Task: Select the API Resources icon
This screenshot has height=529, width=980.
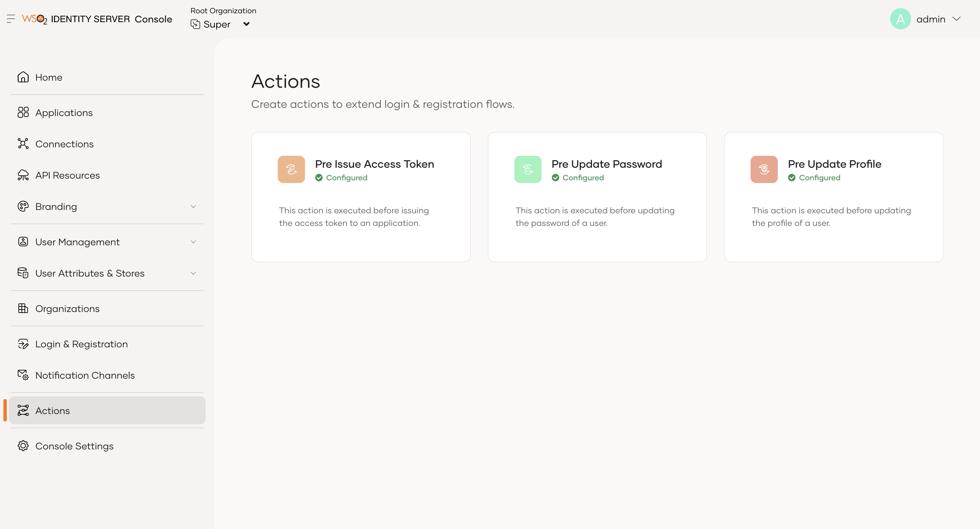Action: [x=23, y=175]
